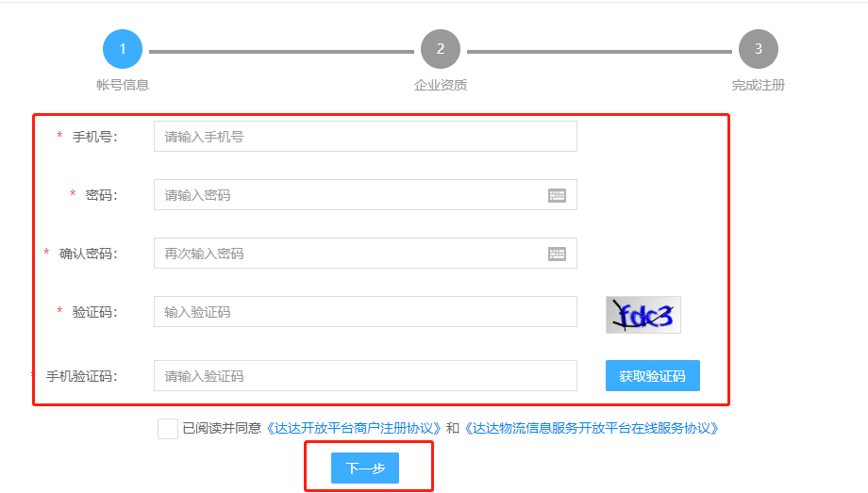Click the 下一步 next step button
Screen dimensions: 868x493
[x=365, y=468]
